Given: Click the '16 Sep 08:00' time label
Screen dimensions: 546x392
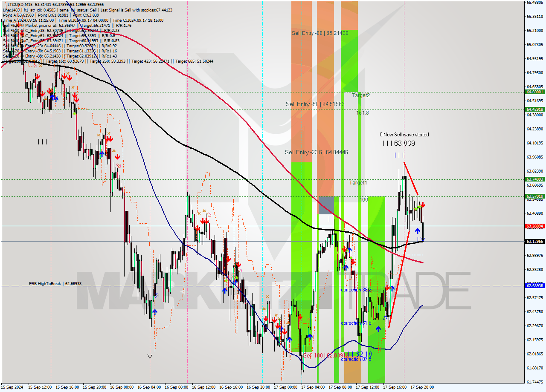Looking at the screenshot, I should (177, 387).
